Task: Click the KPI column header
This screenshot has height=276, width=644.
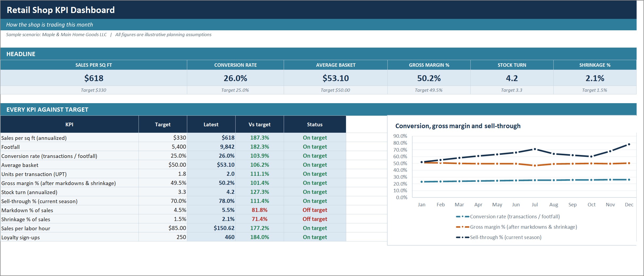Action: (69, 124)
